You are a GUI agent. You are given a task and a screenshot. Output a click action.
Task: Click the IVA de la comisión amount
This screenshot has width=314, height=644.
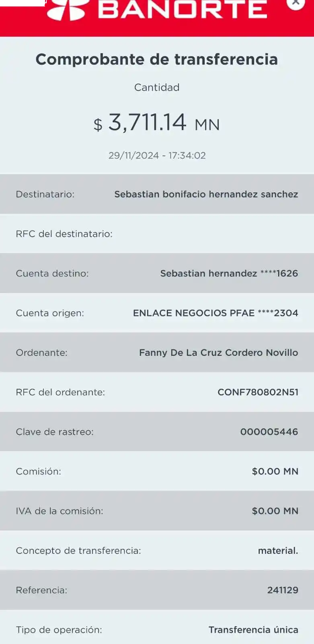[275, 511]
